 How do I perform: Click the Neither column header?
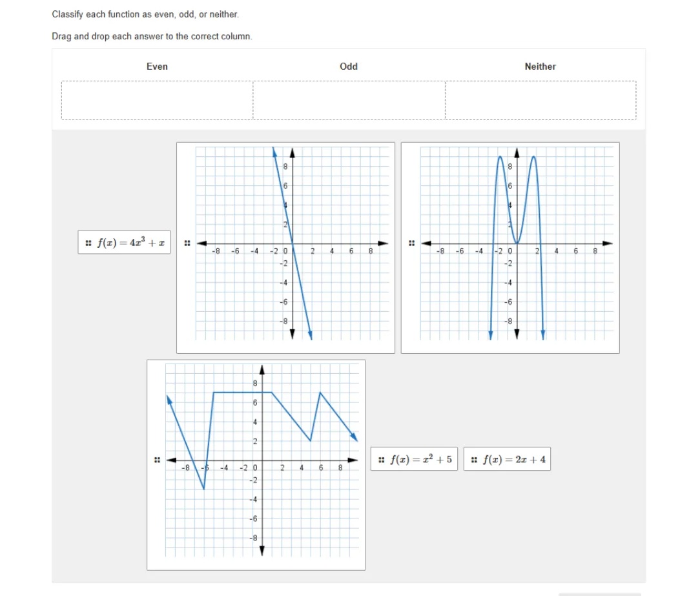point(540,67)
